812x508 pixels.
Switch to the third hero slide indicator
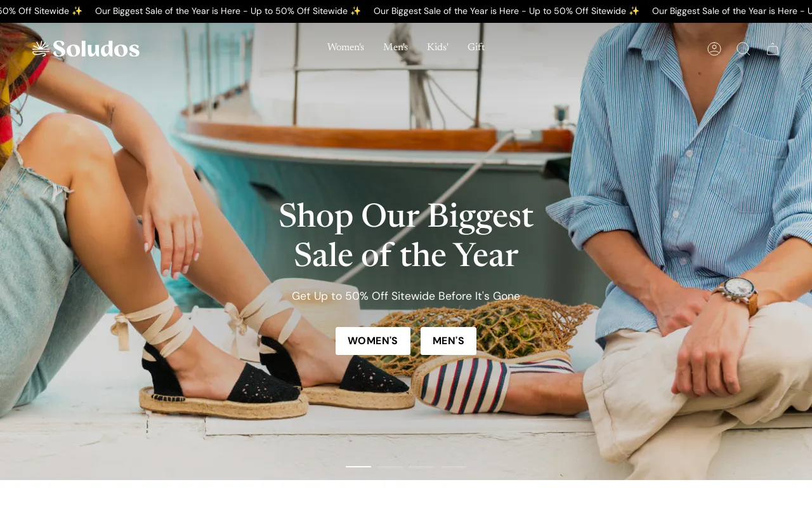click(422, 467)
